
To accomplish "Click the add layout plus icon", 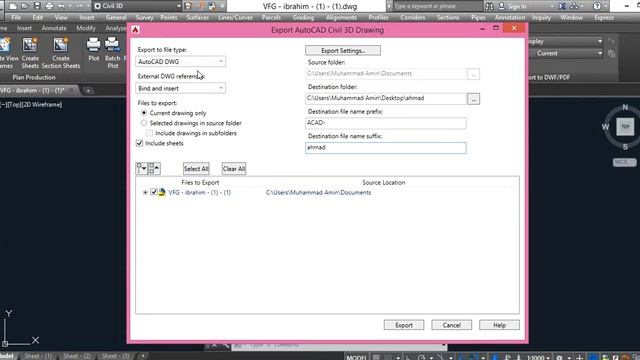I will pyautogui.click(x=143, y=356).
